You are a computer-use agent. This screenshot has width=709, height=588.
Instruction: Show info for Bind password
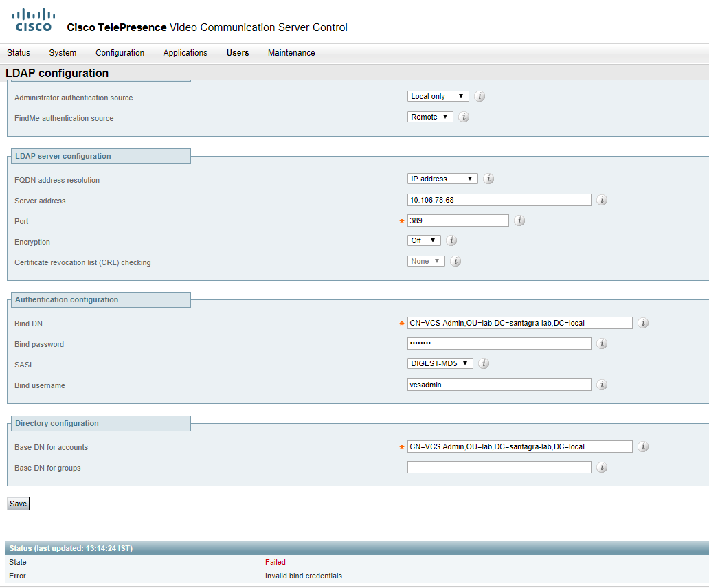602,343
